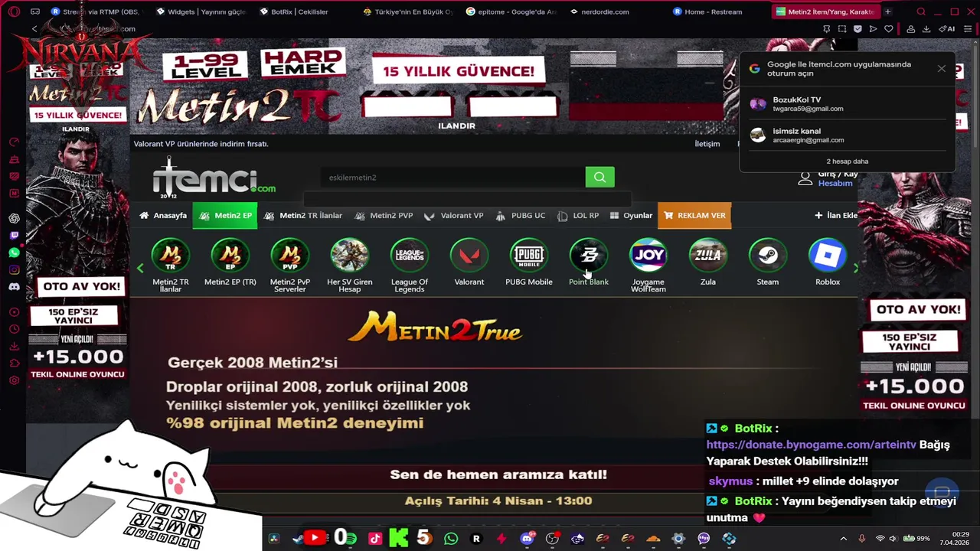Screen dimensions: 980x551
Task: Choose BozukKol TV Google account
Action: (x=847, y=104)
